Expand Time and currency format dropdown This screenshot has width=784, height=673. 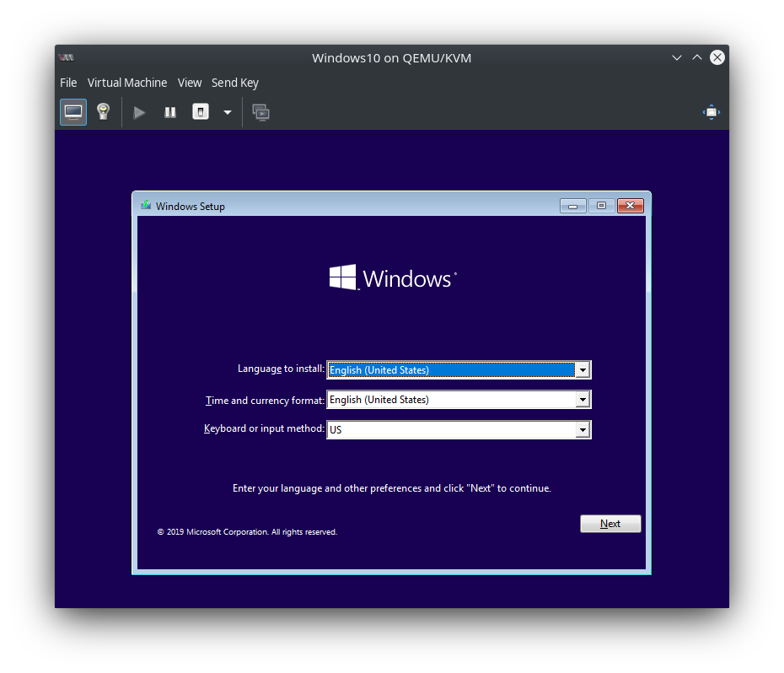(x=583, y=400)
